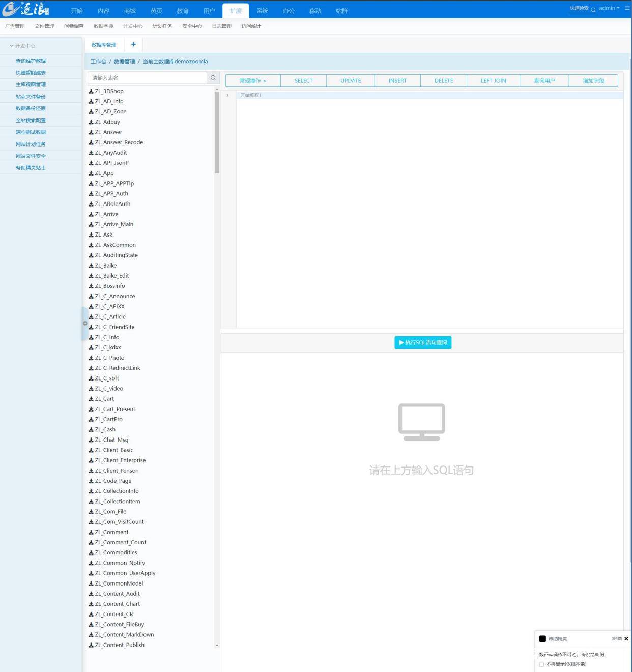Select the ZL_Cart_Present table entry
The width and height of the screenshot is (632, 672).
point(114,409)
